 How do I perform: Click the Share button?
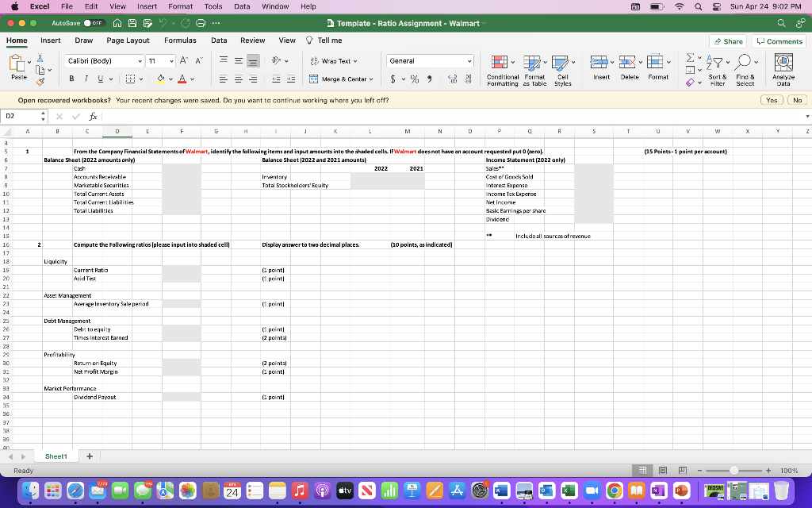pos(729,40)
